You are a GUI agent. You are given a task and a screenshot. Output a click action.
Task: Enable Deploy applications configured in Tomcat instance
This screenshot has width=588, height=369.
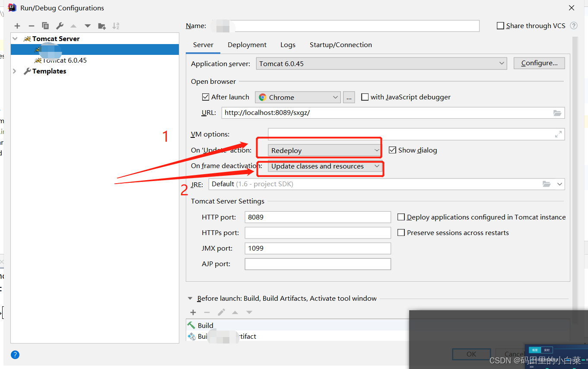click(x=401, y=217)
